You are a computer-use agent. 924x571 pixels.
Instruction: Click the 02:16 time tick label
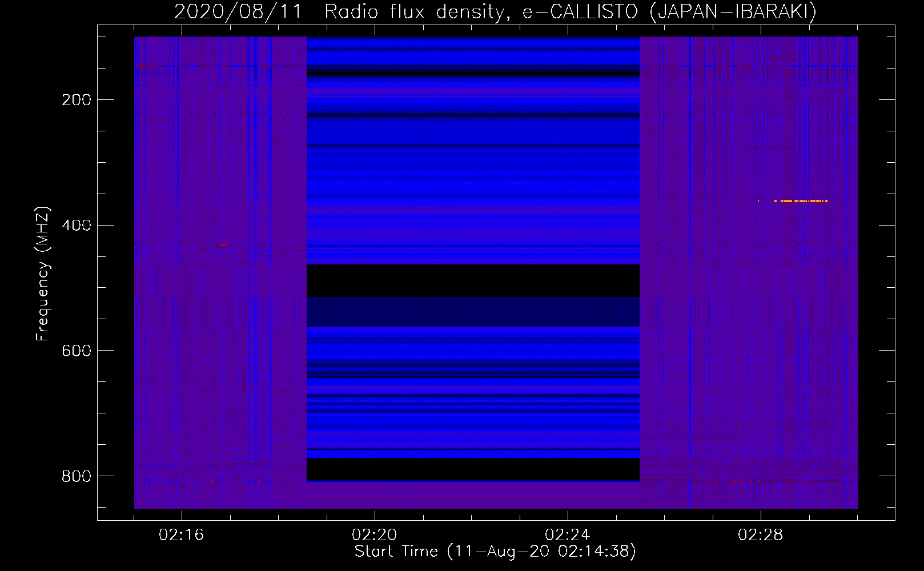(182, 535)
